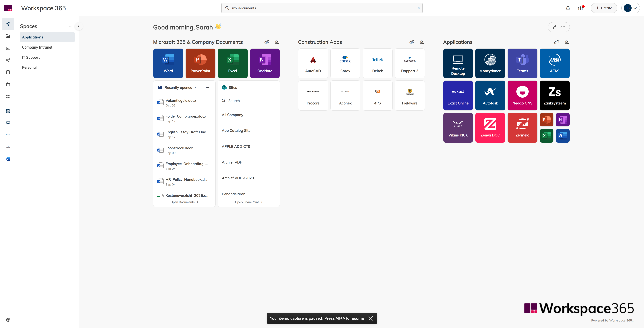Switch to Company Intranet space

(37, 47)
